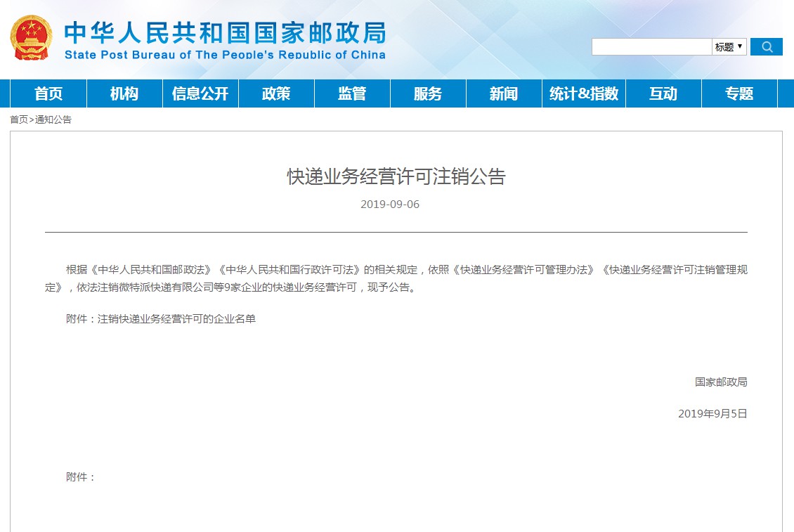Open the 政策 section
The height and width of the screenshot is (532, 794).
(x=276, y=93)
